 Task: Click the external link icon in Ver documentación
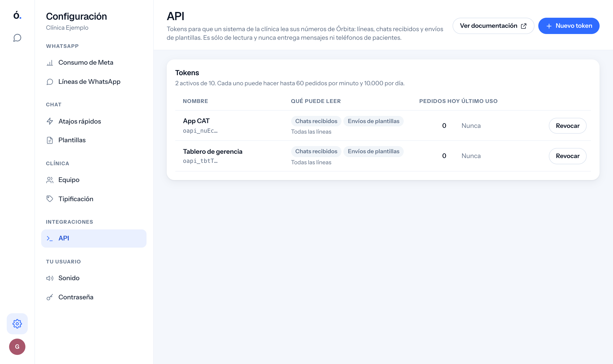[x=523, y=26]
